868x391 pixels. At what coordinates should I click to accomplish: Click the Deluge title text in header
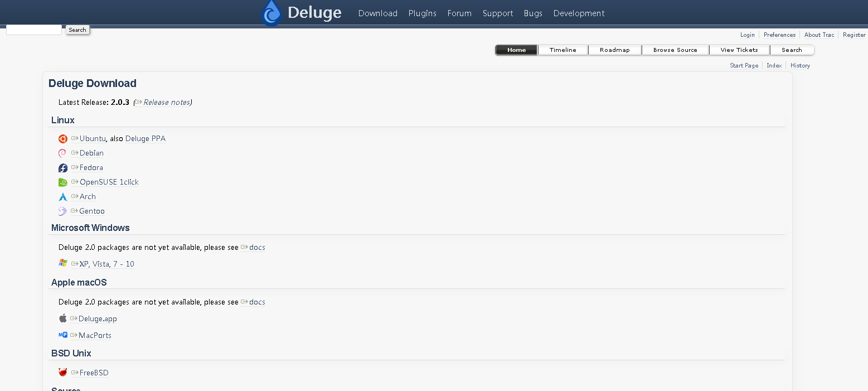point(314,13)
